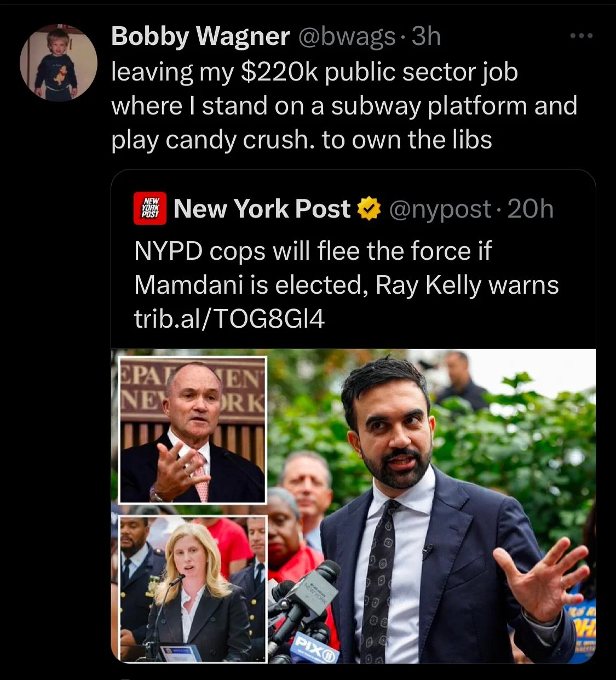
Task: Open the New York Post account name
Action: coord(262,209)
